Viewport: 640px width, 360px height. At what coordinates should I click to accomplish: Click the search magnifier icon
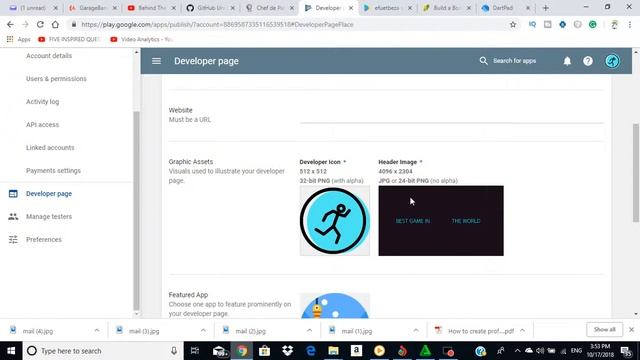coord(483,61)
